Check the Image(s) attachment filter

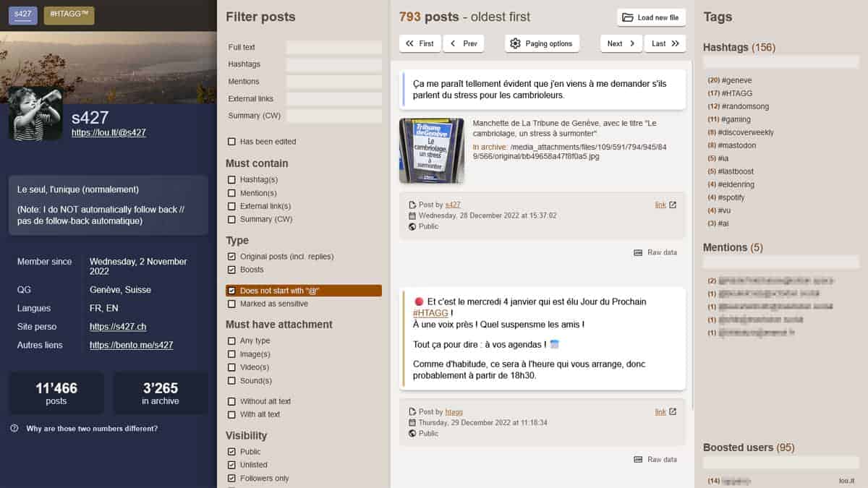[231, 354]
